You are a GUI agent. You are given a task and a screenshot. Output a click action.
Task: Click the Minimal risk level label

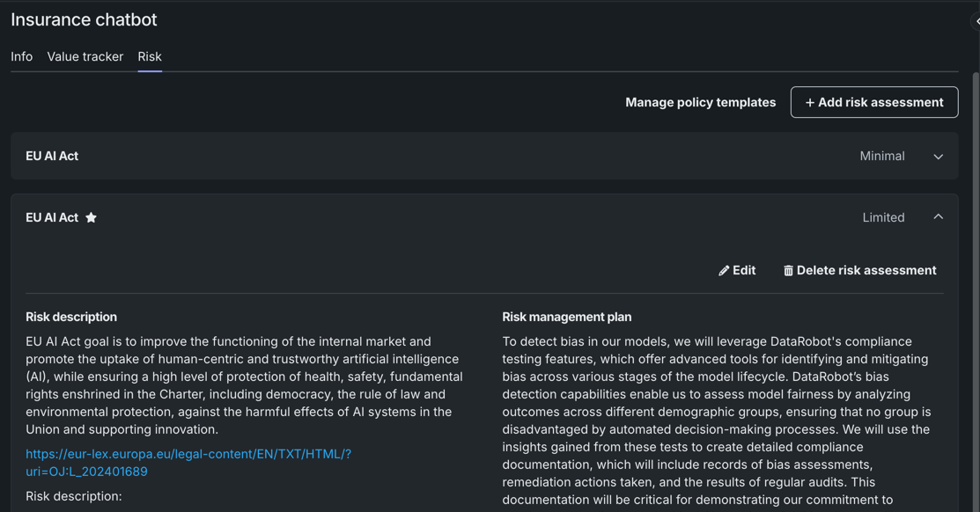pyautogui.click(x=881, y=157)
